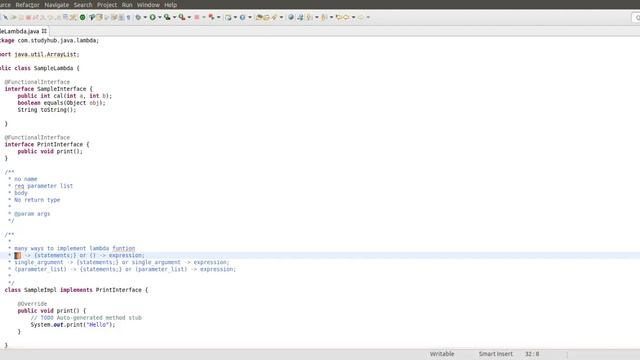Click red square icon after External Tools
The height and width of the screenshot is (360, 640).
(x=197, y=17)
